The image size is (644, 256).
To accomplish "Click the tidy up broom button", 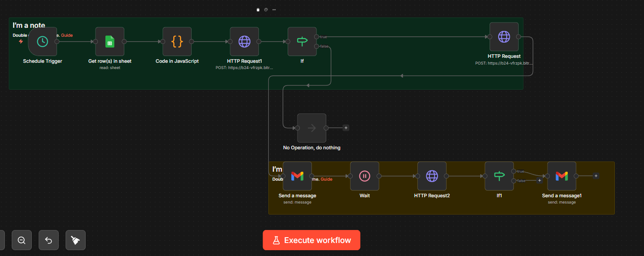I will (75, 240).
